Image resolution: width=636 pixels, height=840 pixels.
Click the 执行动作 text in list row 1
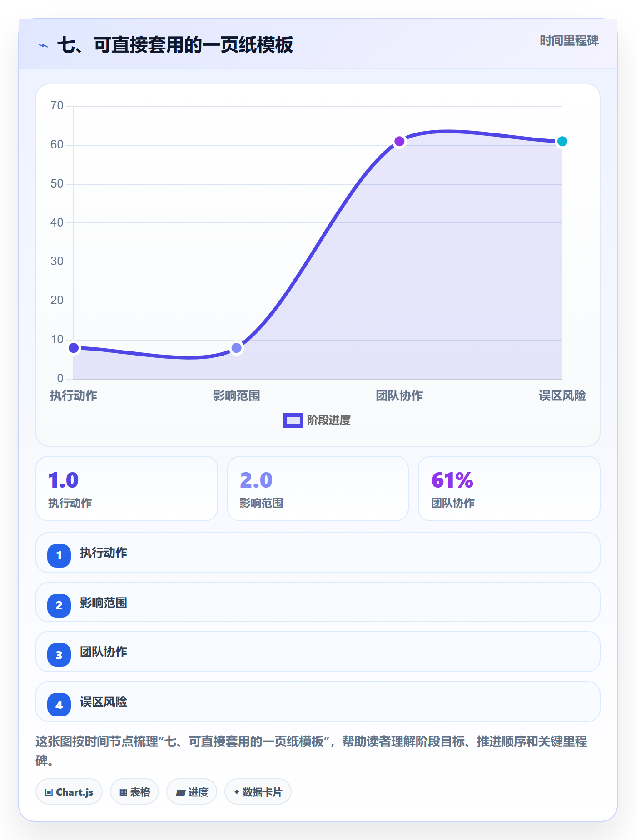coord(104,553)
